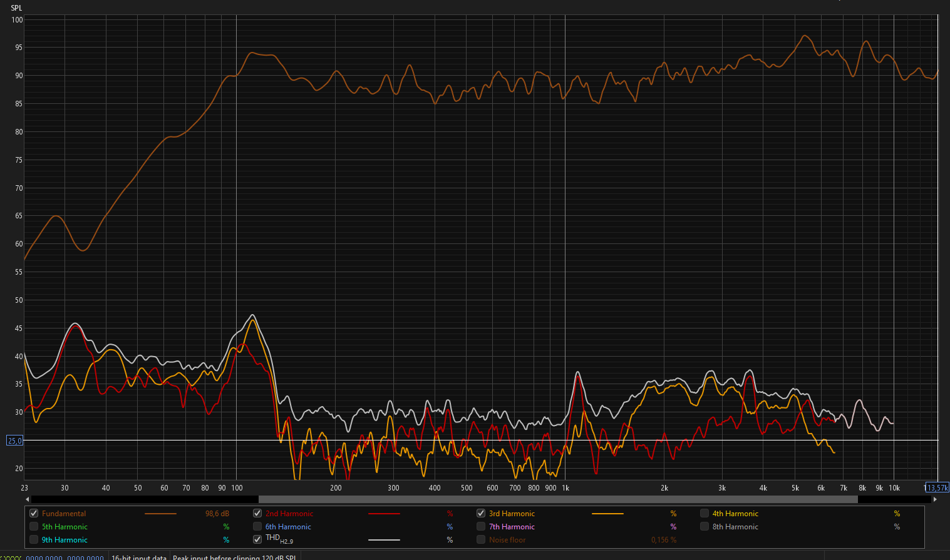Click the 2nd Harmonic percent readout
This screenshot has width=950, height=560.
[x=450, y=514]
